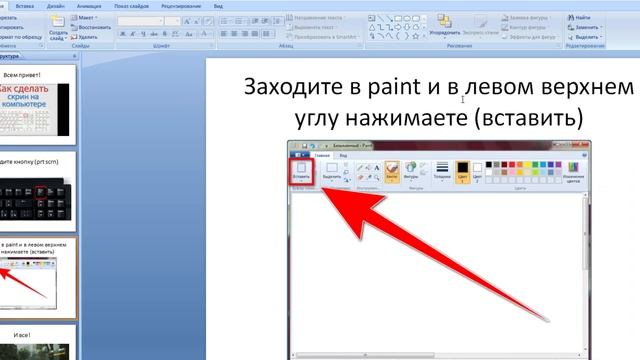This screenshot has height=360, width=640.
Task: Open the Рецензирование tab
Action: [x=181, y=6]
